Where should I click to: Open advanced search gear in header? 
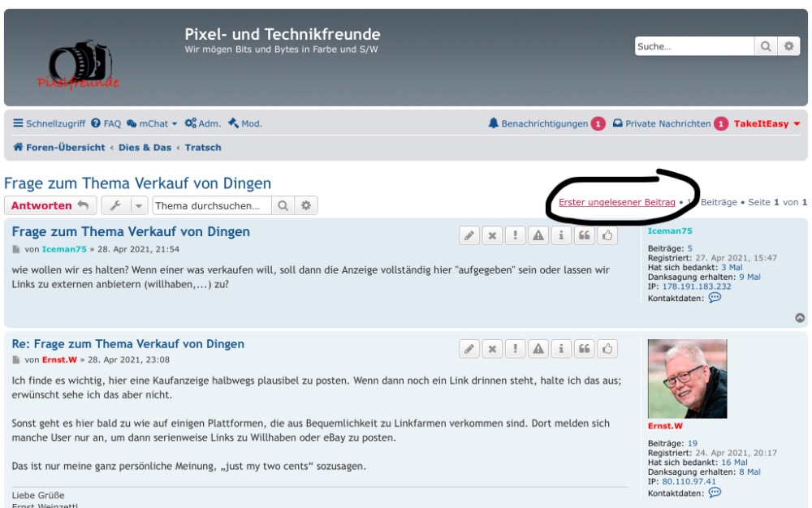tap(788, 47)
